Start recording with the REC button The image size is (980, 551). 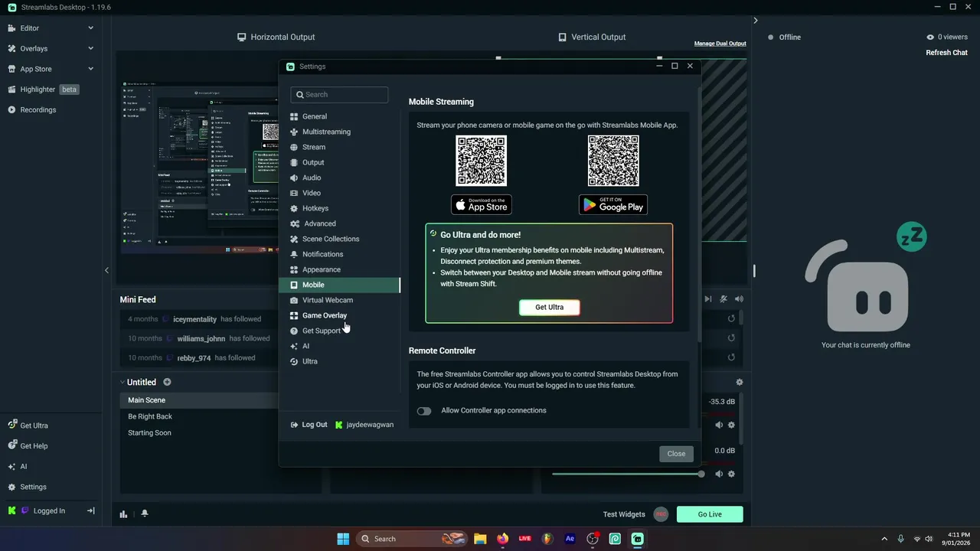[x=661, y=514]
